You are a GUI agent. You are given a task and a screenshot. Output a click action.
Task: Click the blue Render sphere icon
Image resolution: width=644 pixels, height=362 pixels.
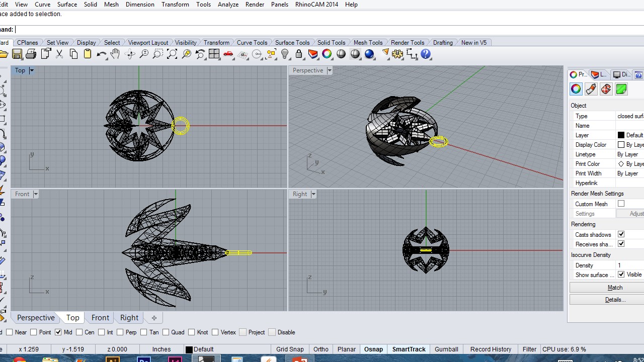(x=369, y=54)
